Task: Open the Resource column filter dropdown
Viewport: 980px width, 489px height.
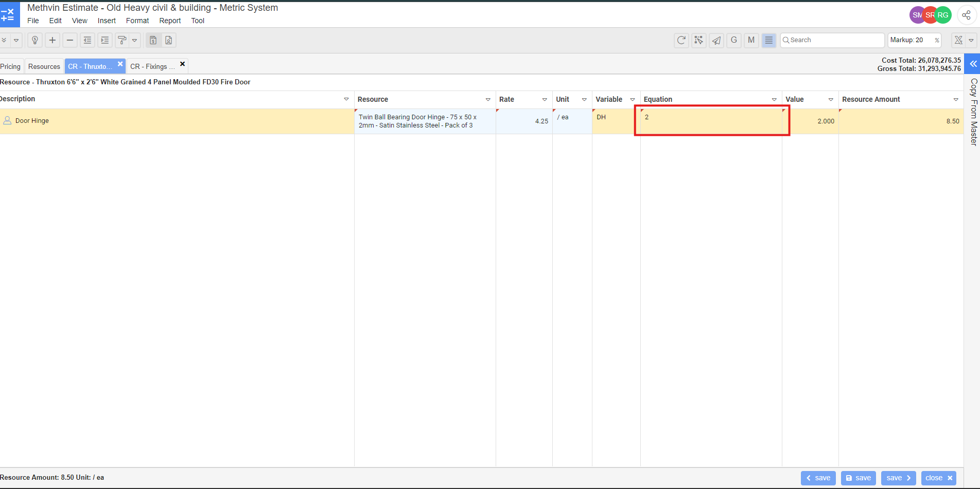Action: click(x=488, y=100)
